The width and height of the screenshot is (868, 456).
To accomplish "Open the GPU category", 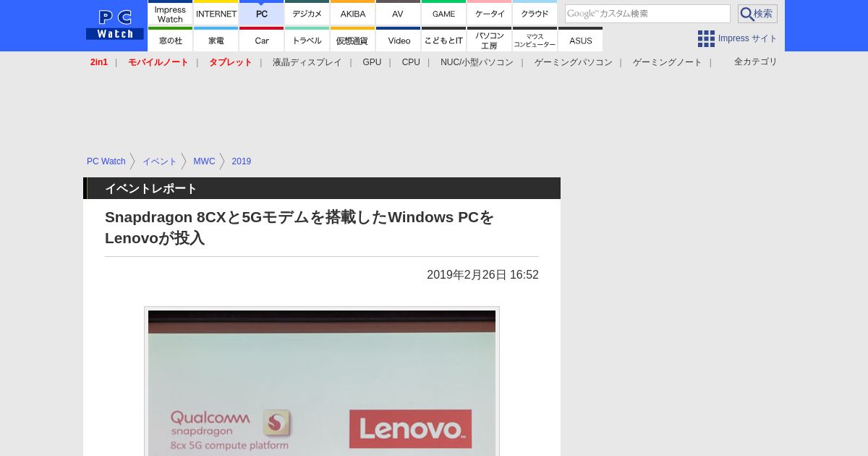I will pos(372,62).
